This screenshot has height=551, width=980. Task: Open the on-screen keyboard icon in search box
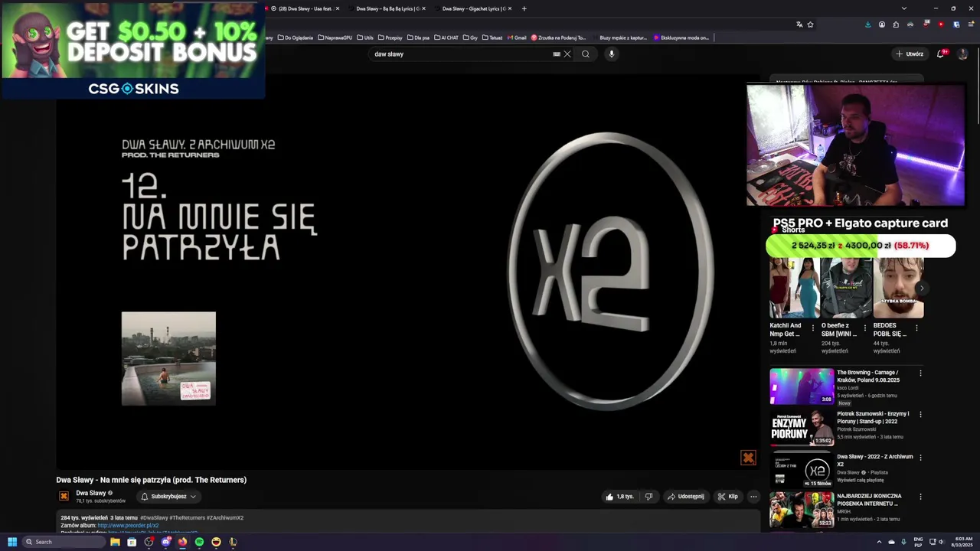557,54
